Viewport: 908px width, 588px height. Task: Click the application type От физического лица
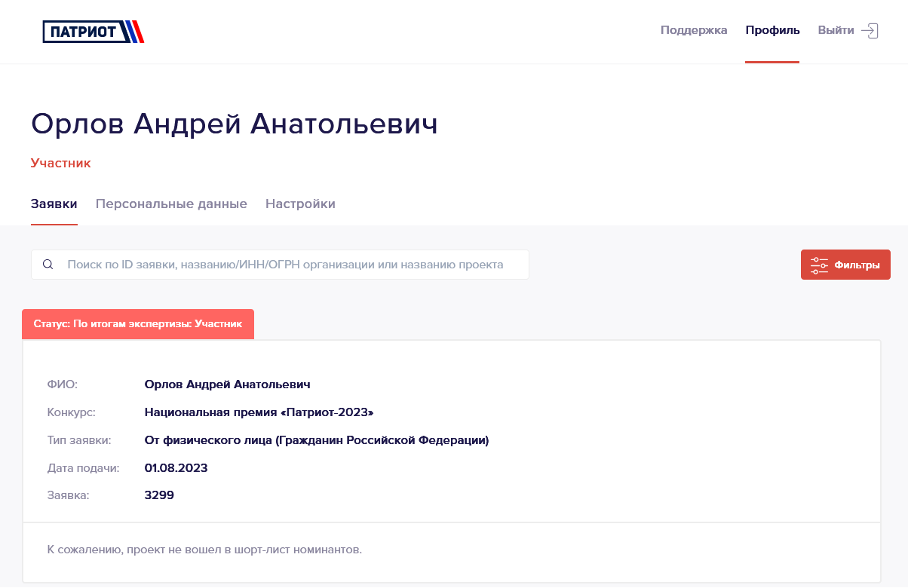point(317,440)
